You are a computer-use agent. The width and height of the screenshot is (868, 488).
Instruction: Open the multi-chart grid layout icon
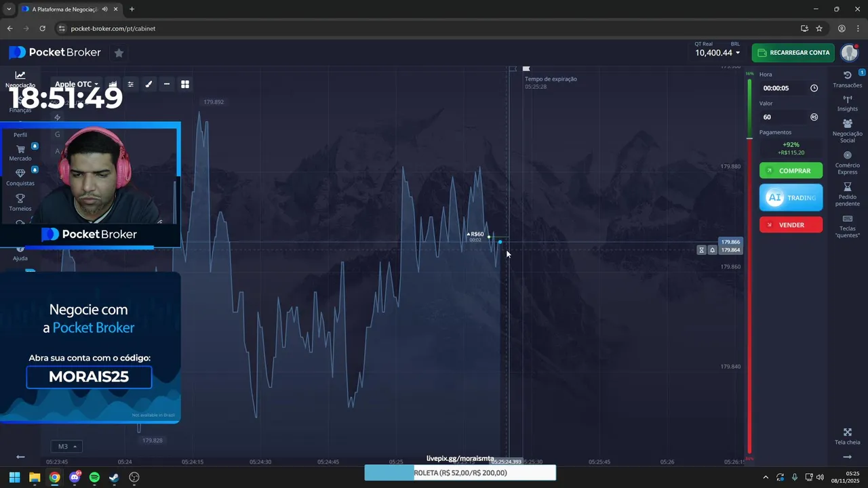point(185,84)
